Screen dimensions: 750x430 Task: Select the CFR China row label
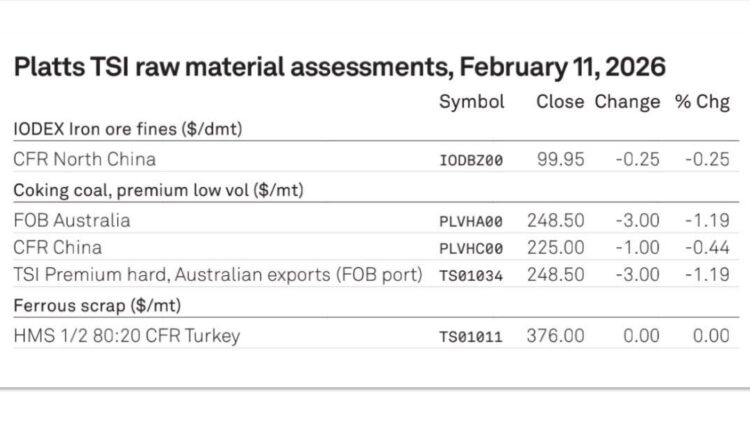[x=58, y=247]
